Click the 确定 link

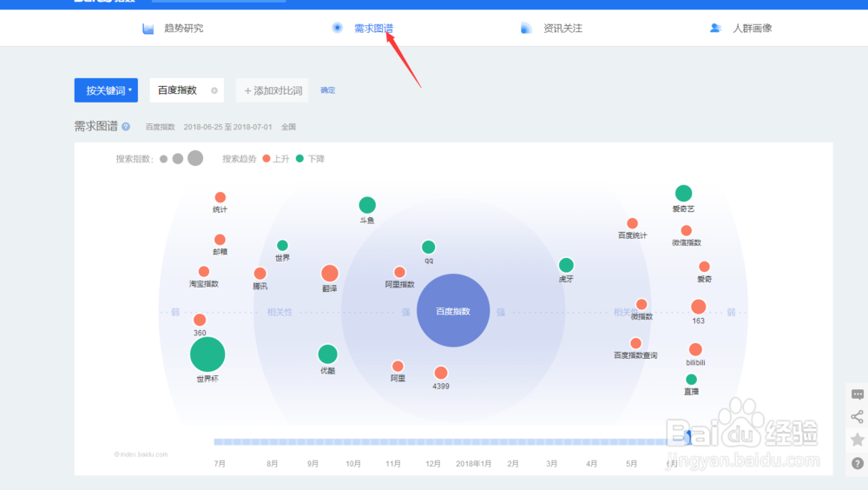click(x=328, y=89)
